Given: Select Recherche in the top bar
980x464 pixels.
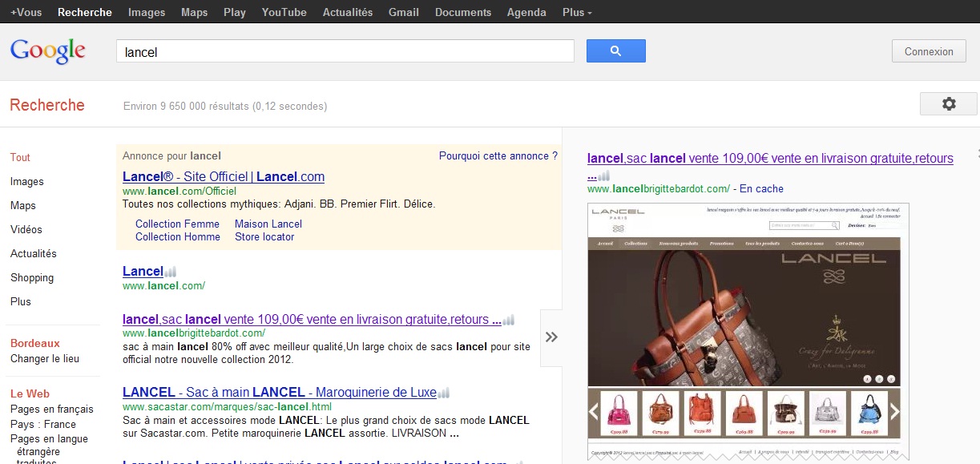Looking at the screenshot, I should (x=85, y=12).
